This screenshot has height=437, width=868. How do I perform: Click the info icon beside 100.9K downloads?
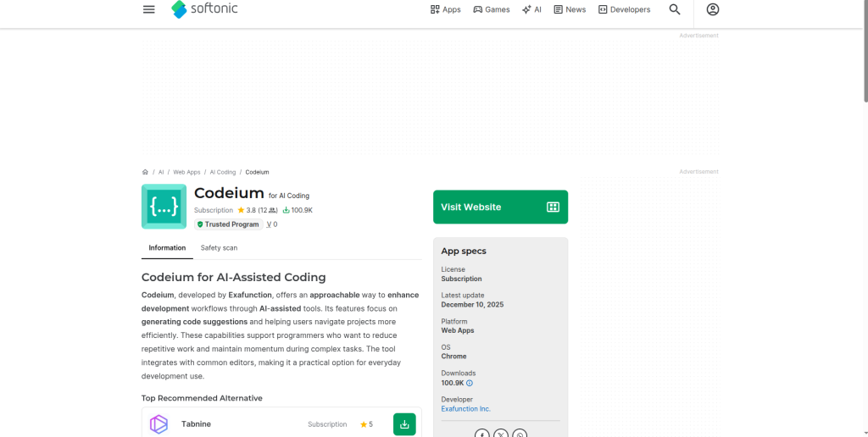[x=470, y=383]
